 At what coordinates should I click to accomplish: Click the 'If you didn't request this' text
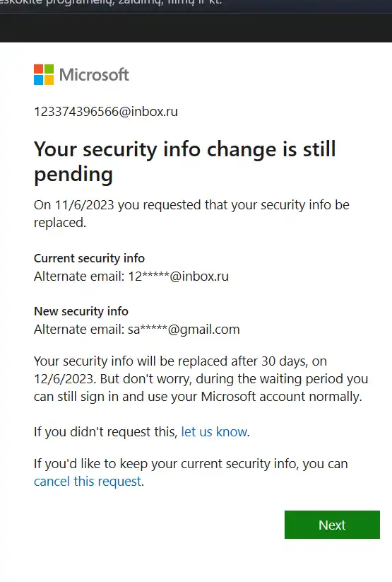(x=106, y=431)
